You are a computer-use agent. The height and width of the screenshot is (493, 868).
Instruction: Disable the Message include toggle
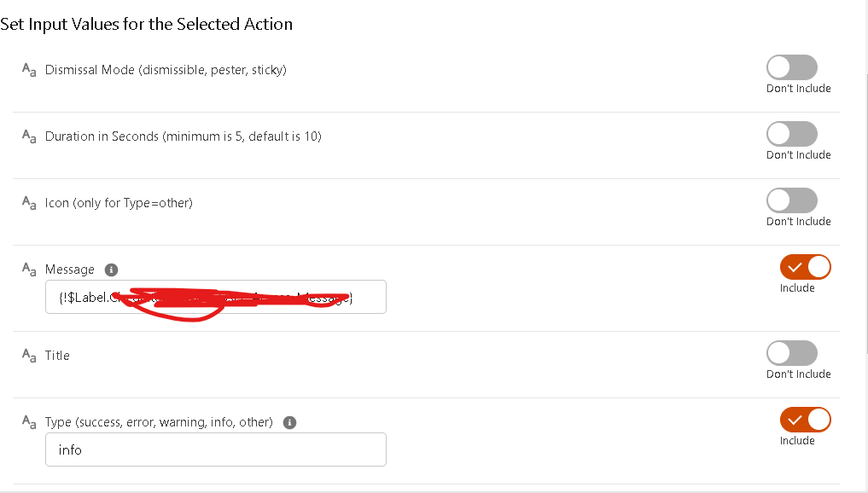pos(806,267)
